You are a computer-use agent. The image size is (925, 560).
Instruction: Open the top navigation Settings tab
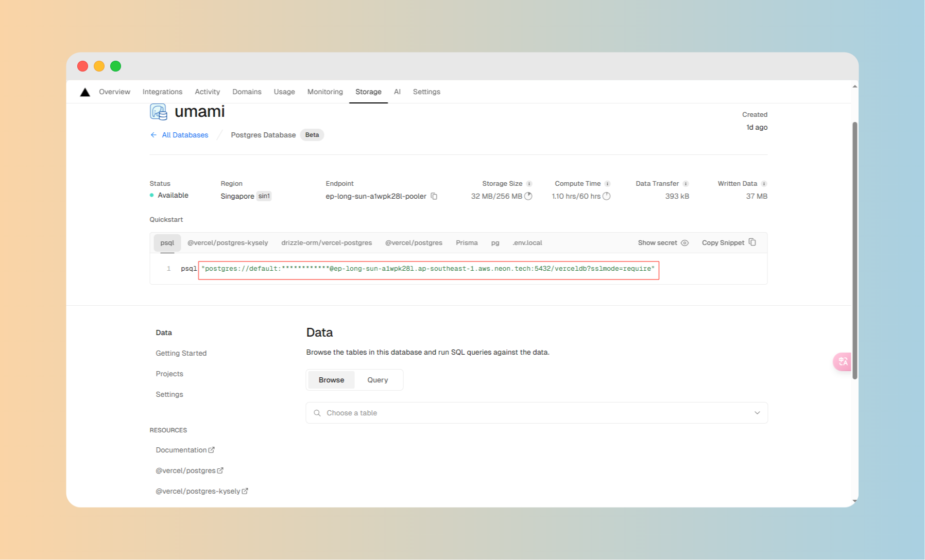click(x=426, y=92)
